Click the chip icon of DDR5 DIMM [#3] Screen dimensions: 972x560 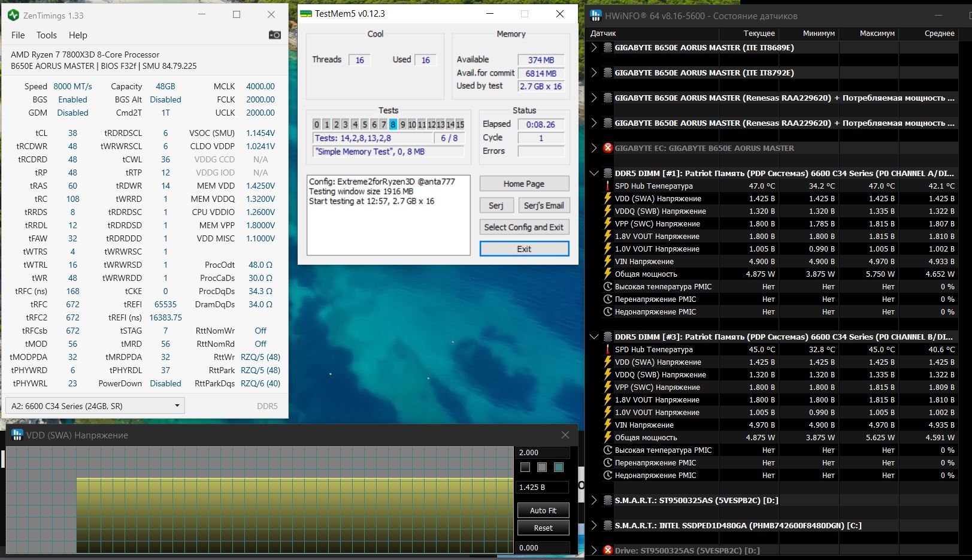[x=607, y=337]
